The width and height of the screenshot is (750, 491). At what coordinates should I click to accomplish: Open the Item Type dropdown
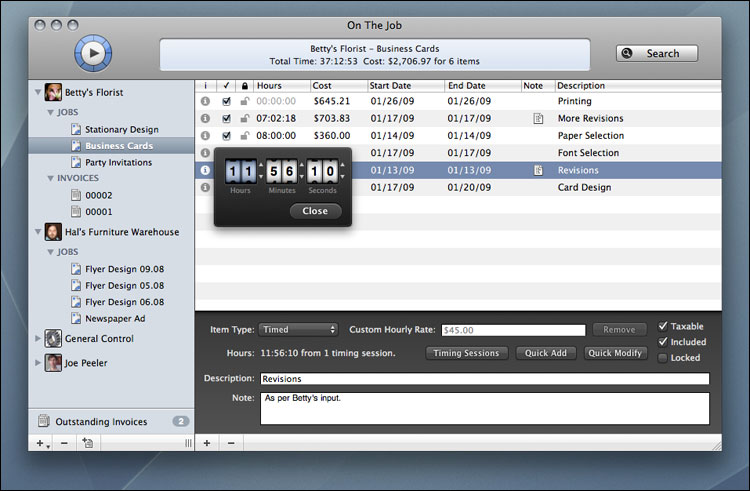(298, 329)
